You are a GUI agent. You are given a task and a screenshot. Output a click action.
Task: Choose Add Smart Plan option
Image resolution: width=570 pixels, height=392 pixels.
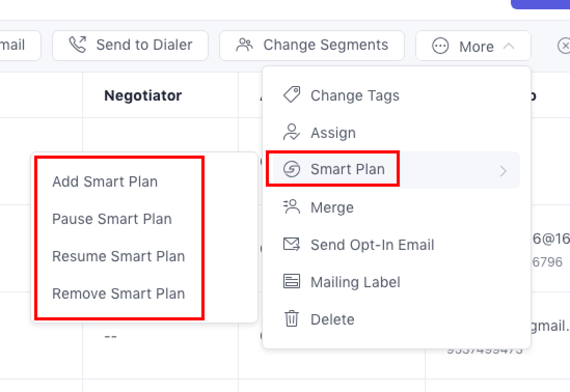(105, 181)
